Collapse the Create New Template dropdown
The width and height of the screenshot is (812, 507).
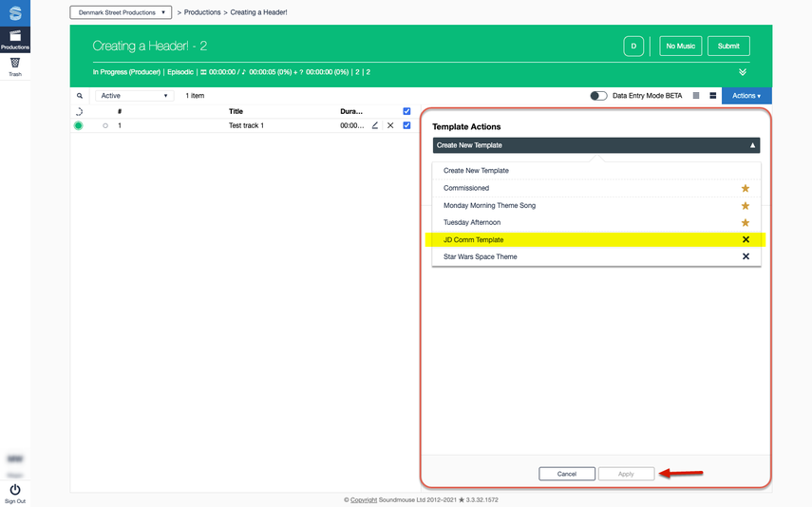pos(596,145)
